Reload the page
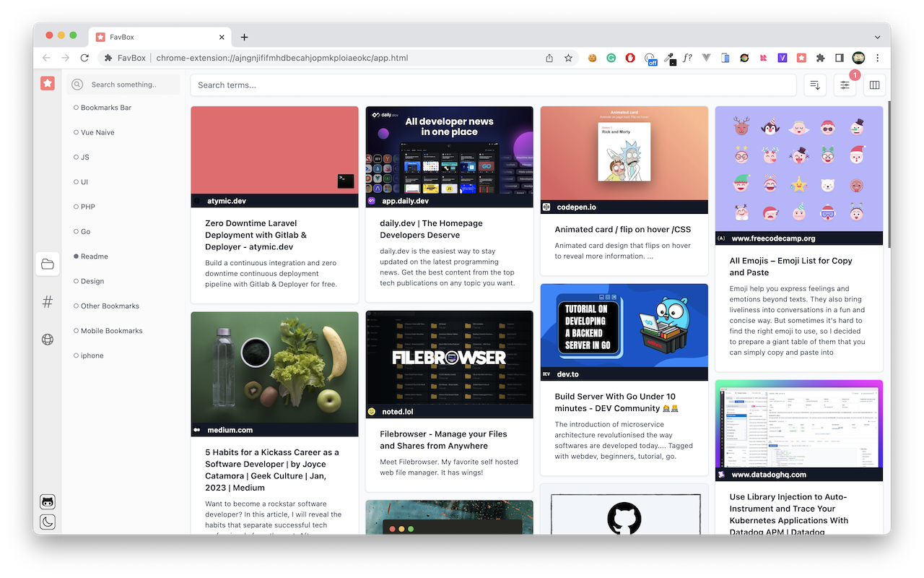 84,58
